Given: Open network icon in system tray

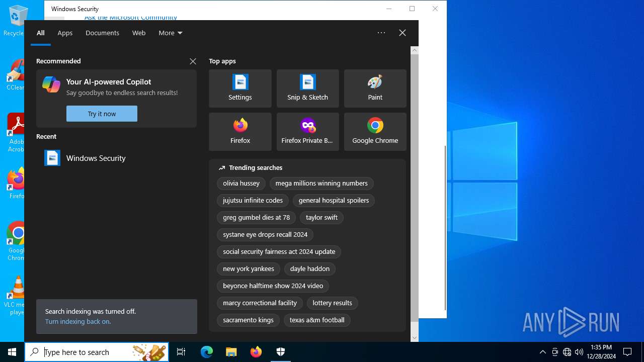Looking at the screenshot, I should click(567, 352).
